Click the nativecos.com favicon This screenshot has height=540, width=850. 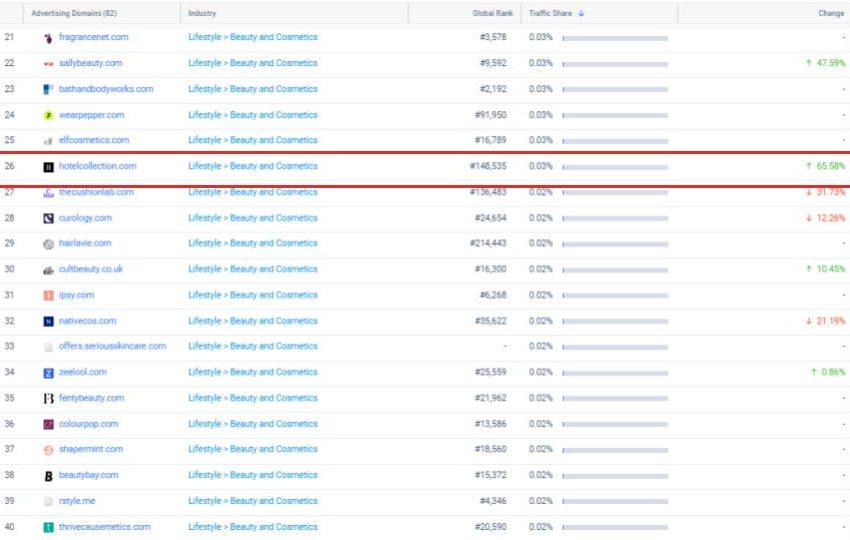48,322
